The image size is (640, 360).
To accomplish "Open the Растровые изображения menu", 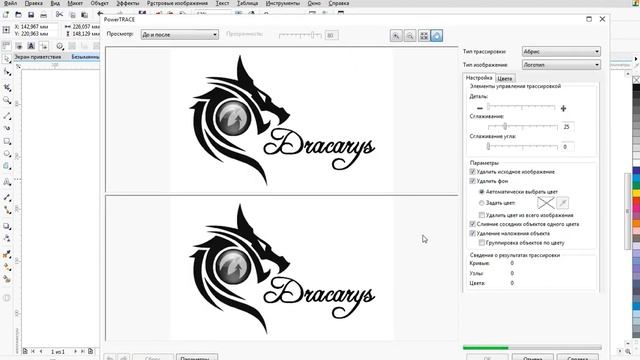I will (x=177, y=3).
